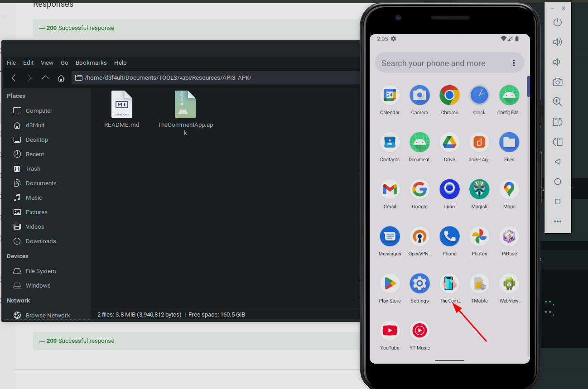
Task: Open emulator extended controls (three dots)
Action: pos(558,221)
